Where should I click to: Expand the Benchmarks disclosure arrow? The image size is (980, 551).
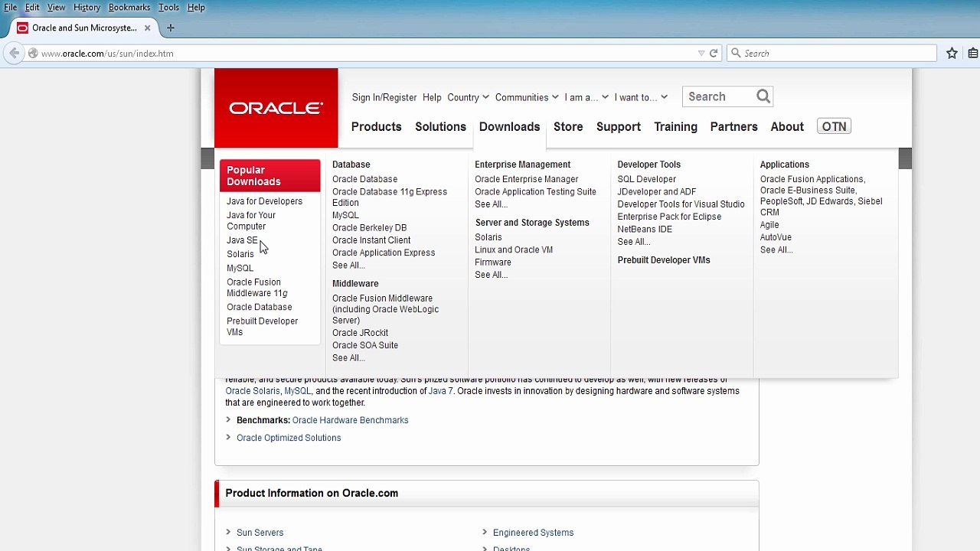click(228, 419)
